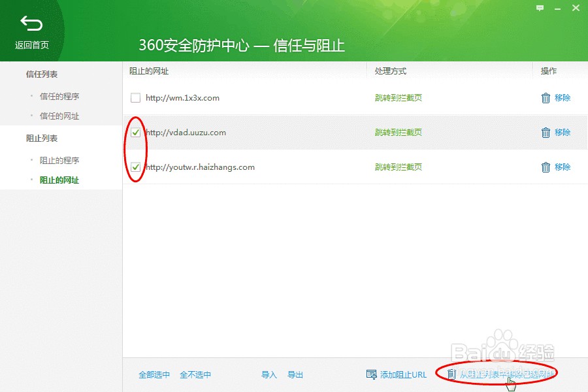Click the 阻止列表 section header
The image size is (588, 392).
pos(42,139)
